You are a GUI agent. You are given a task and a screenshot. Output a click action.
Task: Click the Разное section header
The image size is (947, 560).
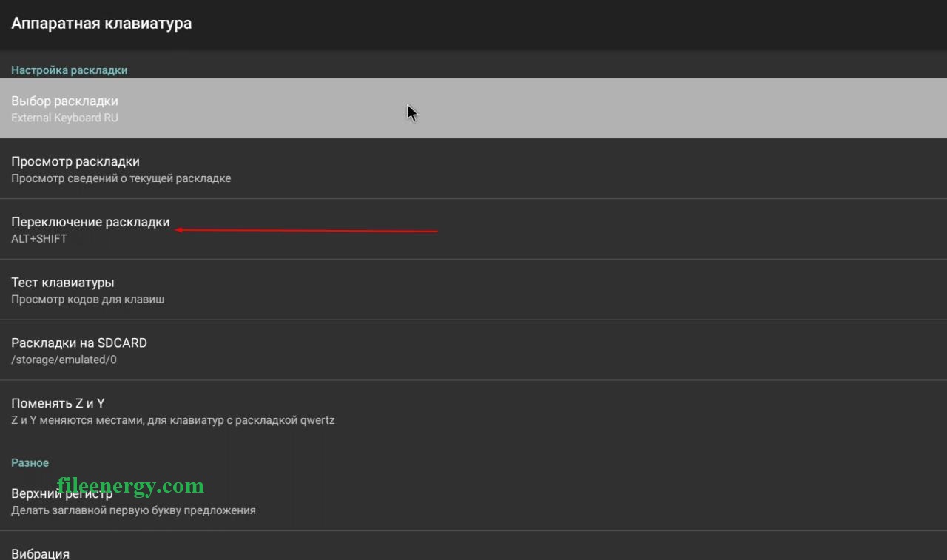[x=30, y=463]
